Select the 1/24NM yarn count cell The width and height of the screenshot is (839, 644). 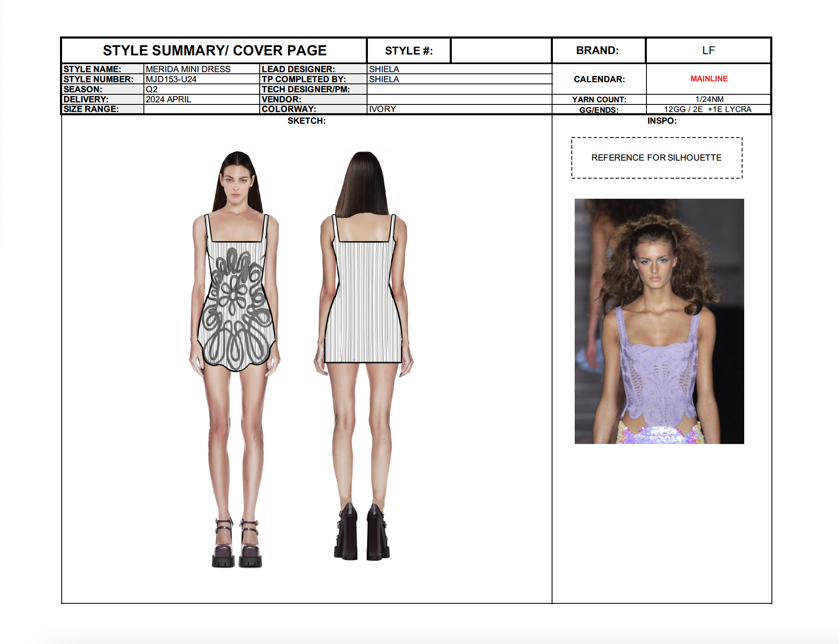tap(709, 99)
